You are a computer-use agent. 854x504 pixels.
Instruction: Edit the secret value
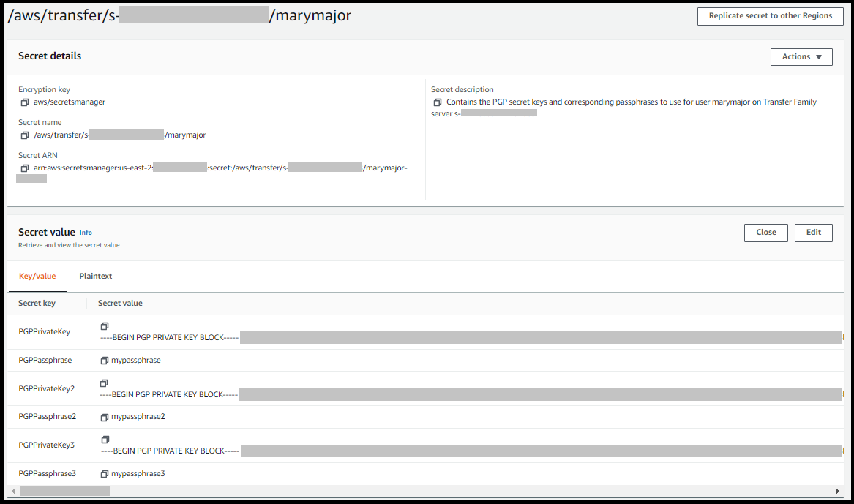pyautogui.click(x=813, y=232)
